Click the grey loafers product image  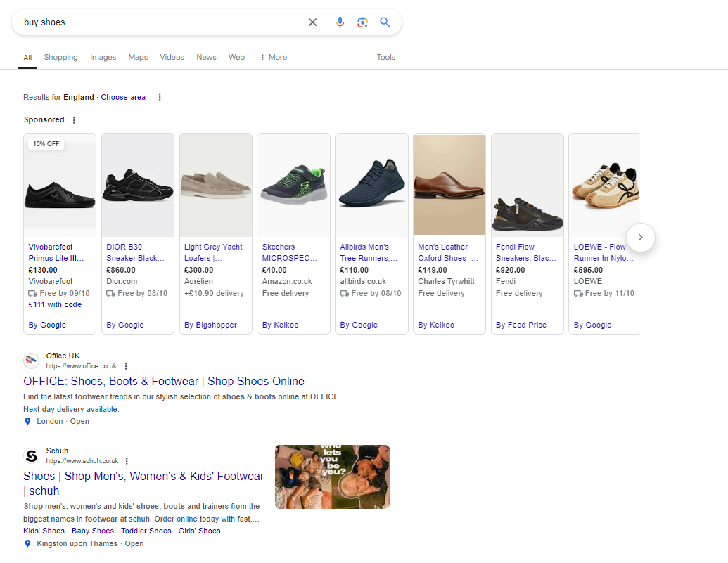pos(216,185)
